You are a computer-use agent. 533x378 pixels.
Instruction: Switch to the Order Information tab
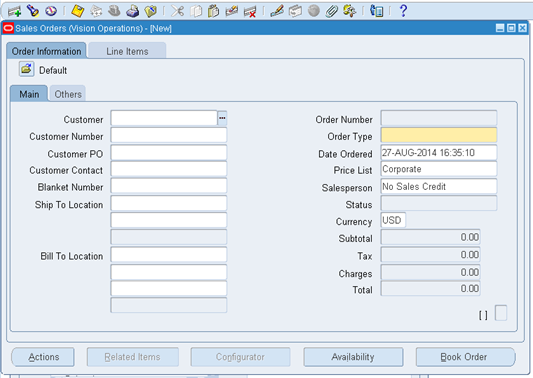[x=46, y=51]
